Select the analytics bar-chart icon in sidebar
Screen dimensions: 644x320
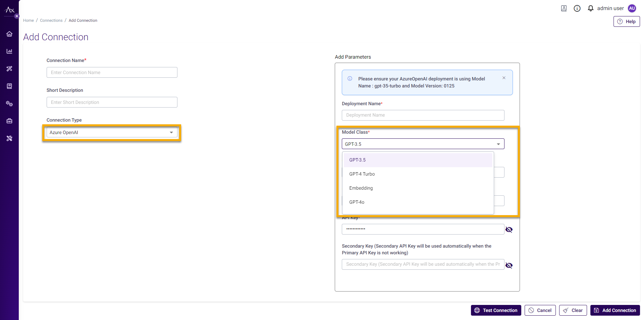[9, 51]
